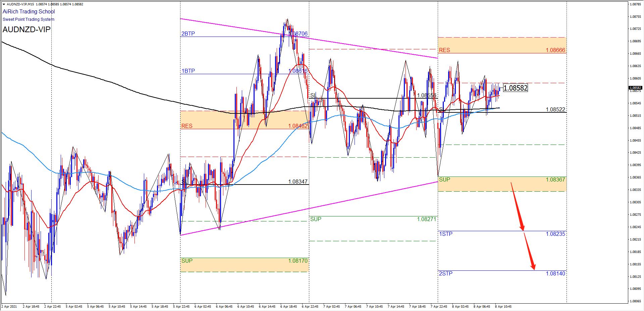Click the 8 Apr 10:45 time axis label
This screenshot has height=311, width=644.
click(503, 306)
